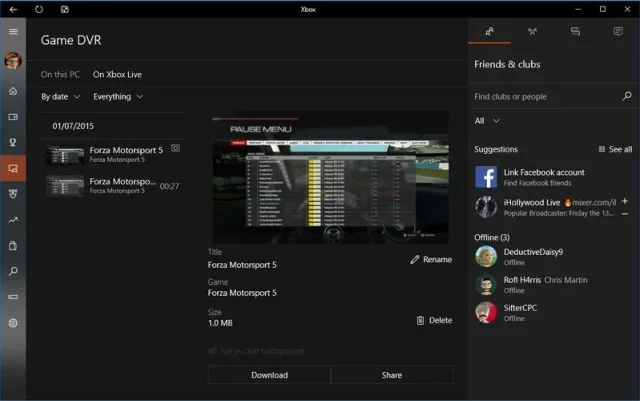Switch to Activity alerts panel tab
This screenshot has height=401, width=640.
coord(618,31)
